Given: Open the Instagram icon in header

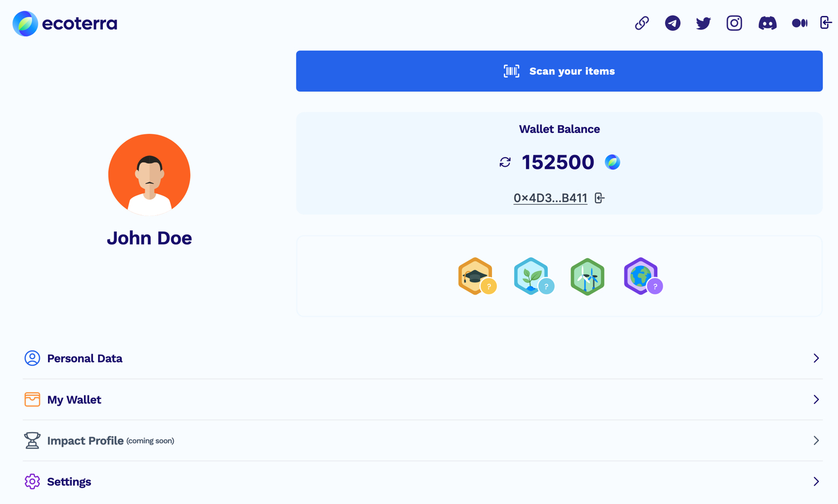Looking at the screenshot, I should [734, 23].
